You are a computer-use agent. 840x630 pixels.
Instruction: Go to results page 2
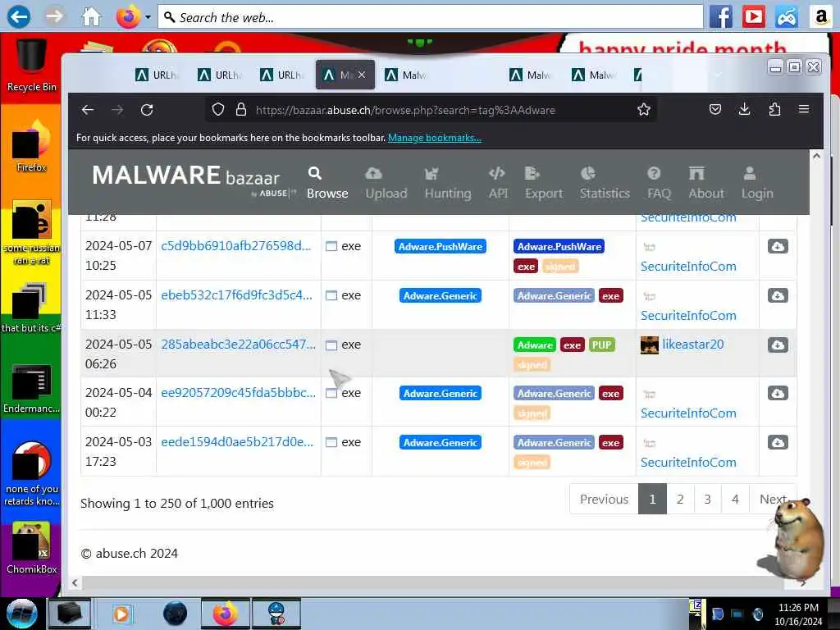pos(680,500)
